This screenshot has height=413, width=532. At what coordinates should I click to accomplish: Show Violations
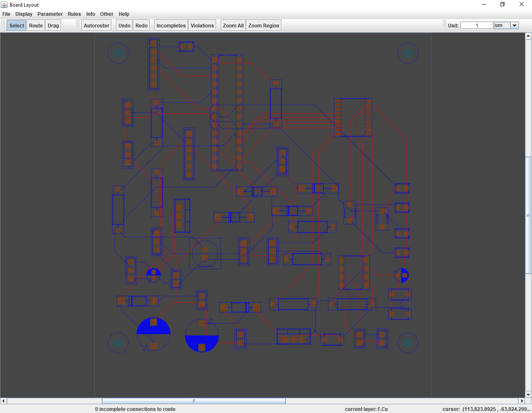point(202,25)
